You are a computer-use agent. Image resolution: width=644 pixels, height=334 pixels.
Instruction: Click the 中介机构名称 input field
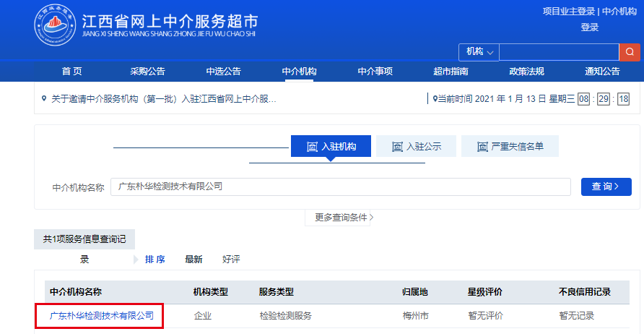[340, 187]
